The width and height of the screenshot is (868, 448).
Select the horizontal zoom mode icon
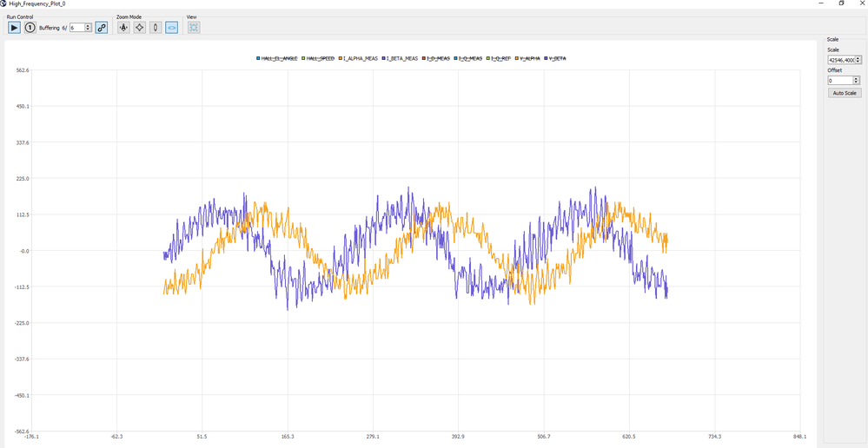(x=172, y=27)
